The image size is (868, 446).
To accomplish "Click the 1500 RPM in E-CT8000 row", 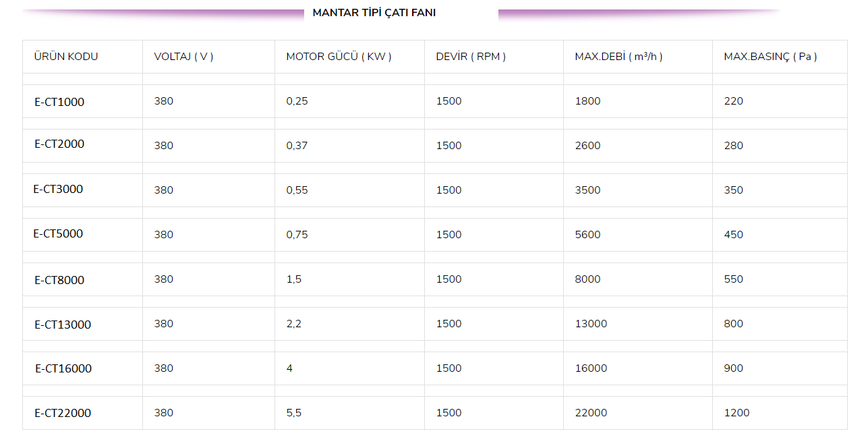I will click(x=449, y=279).
